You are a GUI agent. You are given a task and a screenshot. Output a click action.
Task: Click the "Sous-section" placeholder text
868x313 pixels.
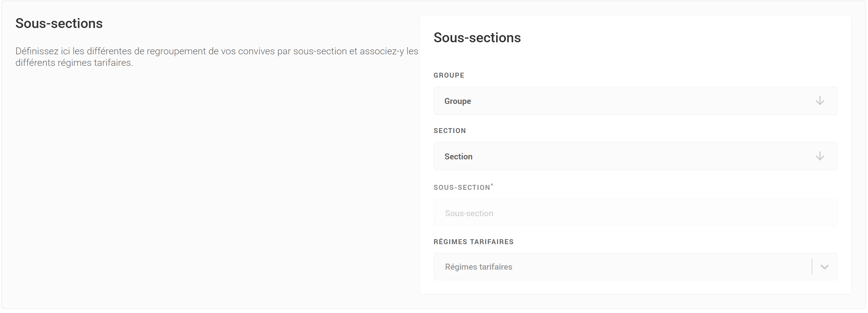point(469,213)
